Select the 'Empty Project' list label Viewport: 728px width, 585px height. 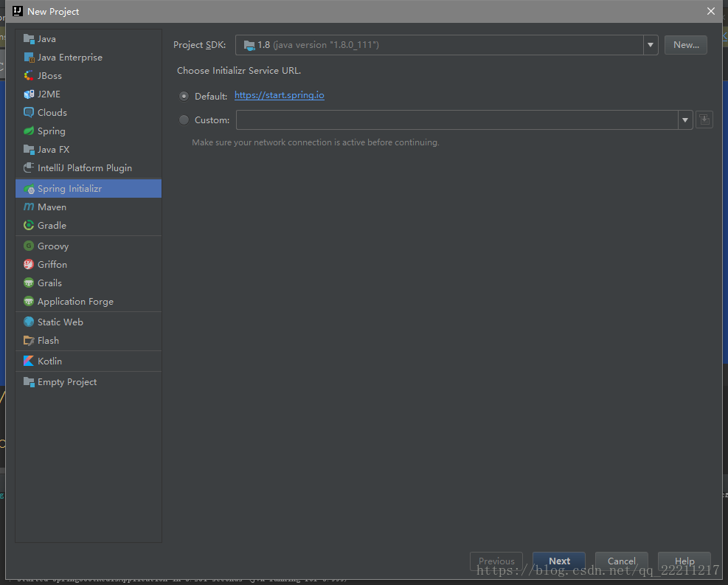67,382
